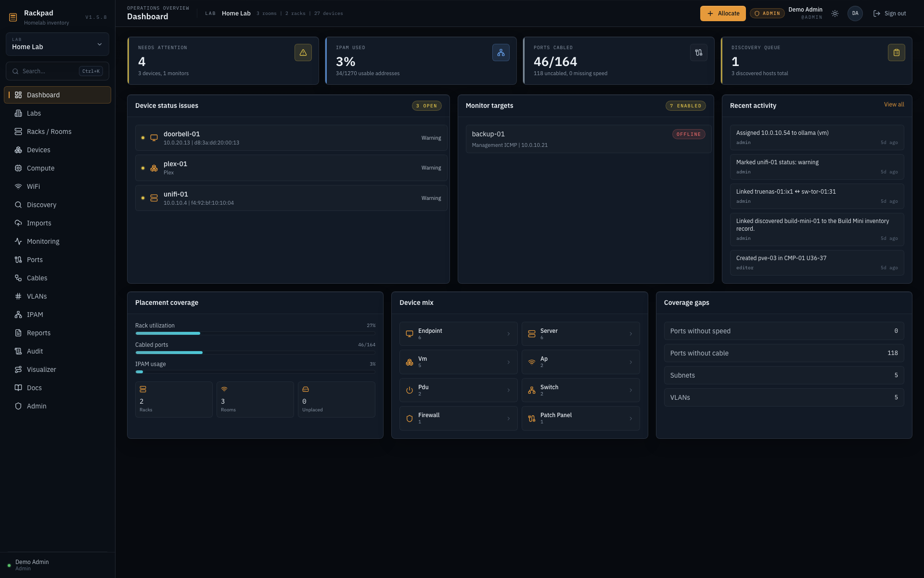
Task: Open the Subnets coverage gap row
Action: coord(784,375)
